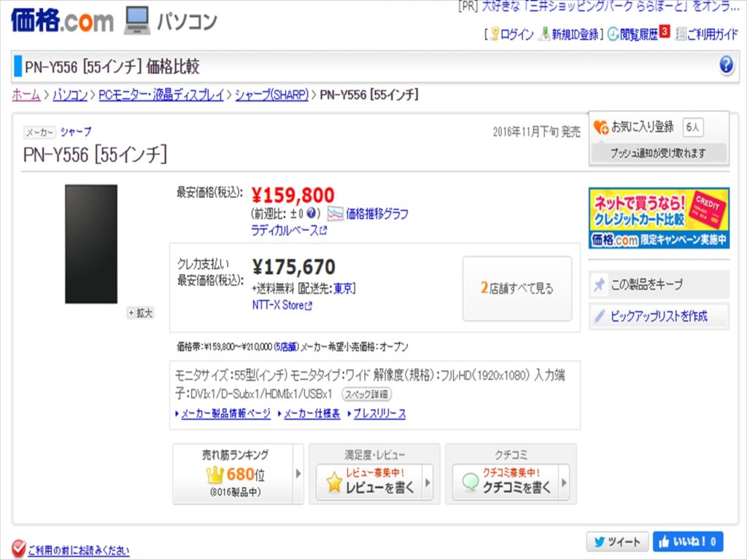Click the PN-Y556 product image thumbnail
This screenshot has width=747, height=560.
(x=91, y=244)
